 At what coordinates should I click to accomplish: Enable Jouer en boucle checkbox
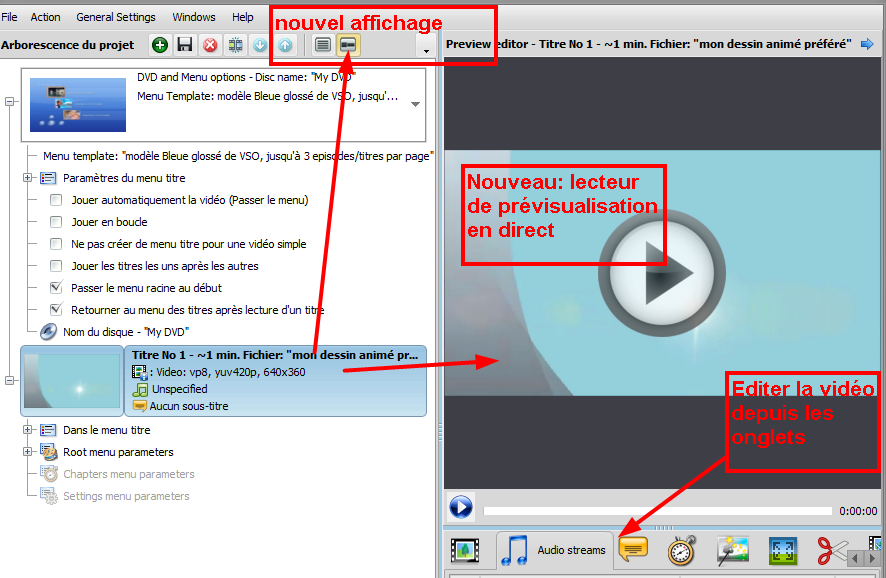(x=56, y=222)
